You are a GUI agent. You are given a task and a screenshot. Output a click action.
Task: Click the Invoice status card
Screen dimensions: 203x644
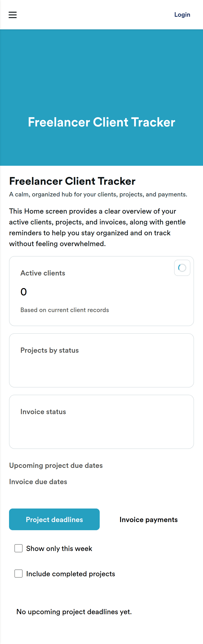(x=101, y=422)
